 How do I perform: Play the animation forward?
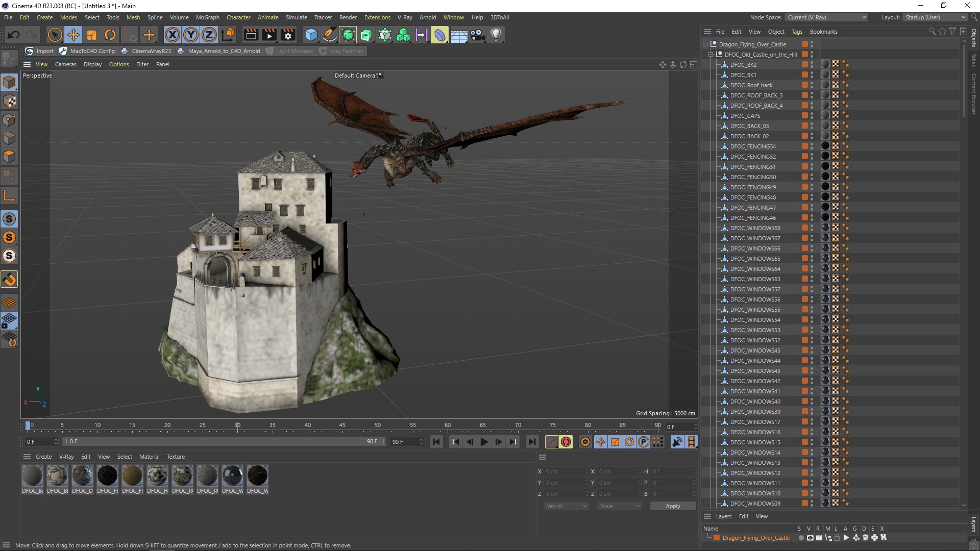(x=484, y=442)
